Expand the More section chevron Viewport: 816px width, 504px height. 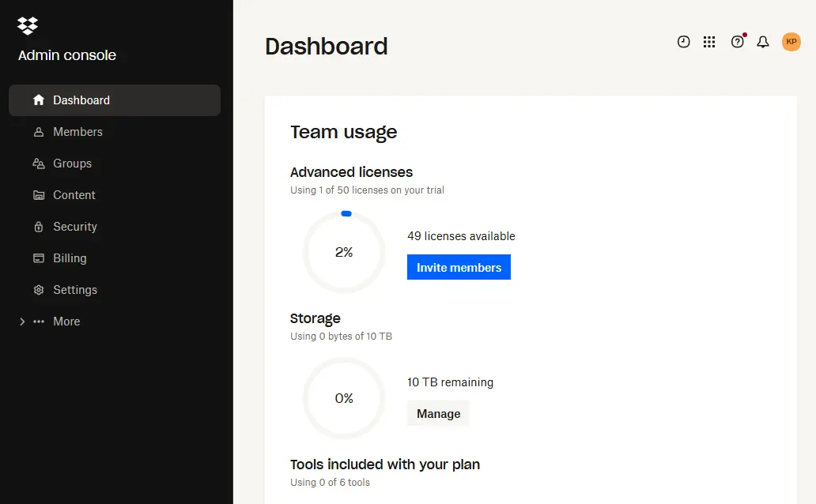click(x=22, y=322)
